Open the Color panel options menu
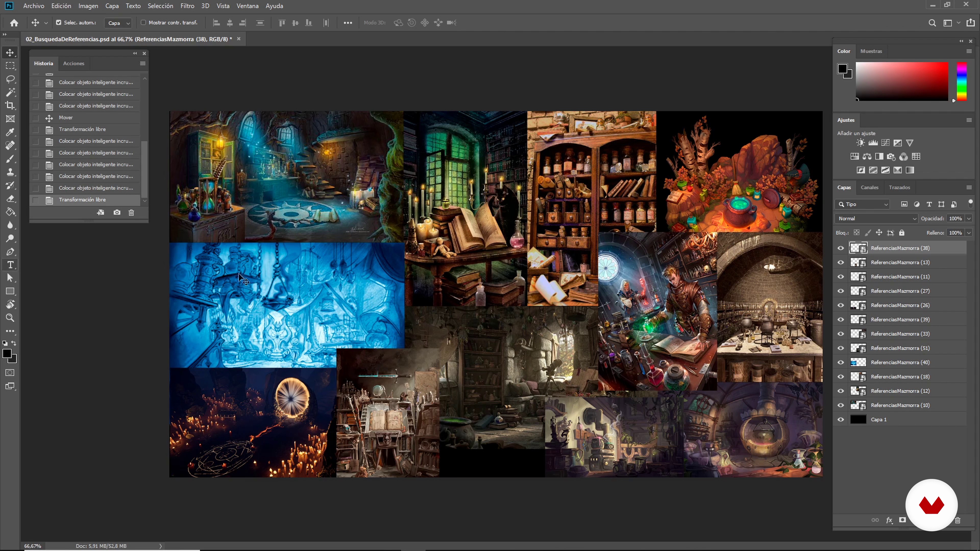The height and width of the screenshot is (551, 980). (x=969, y=51)
